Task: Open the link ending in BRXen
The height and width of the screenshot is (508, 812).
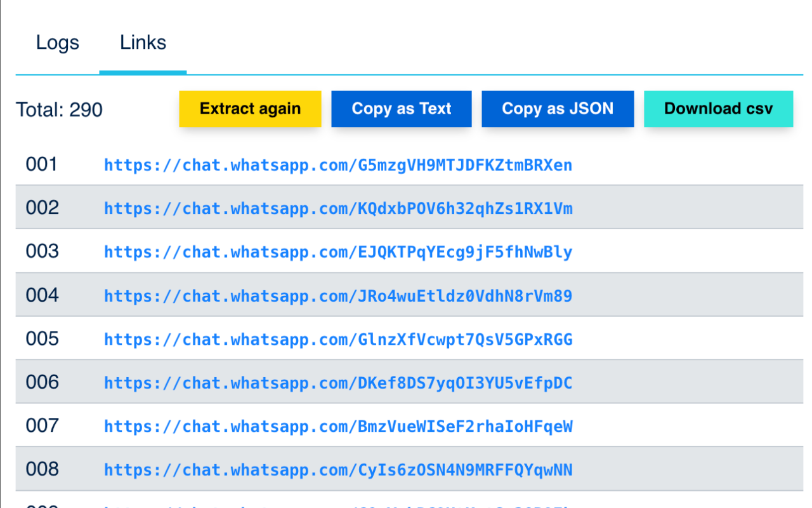Action: (x=338, y=165)
